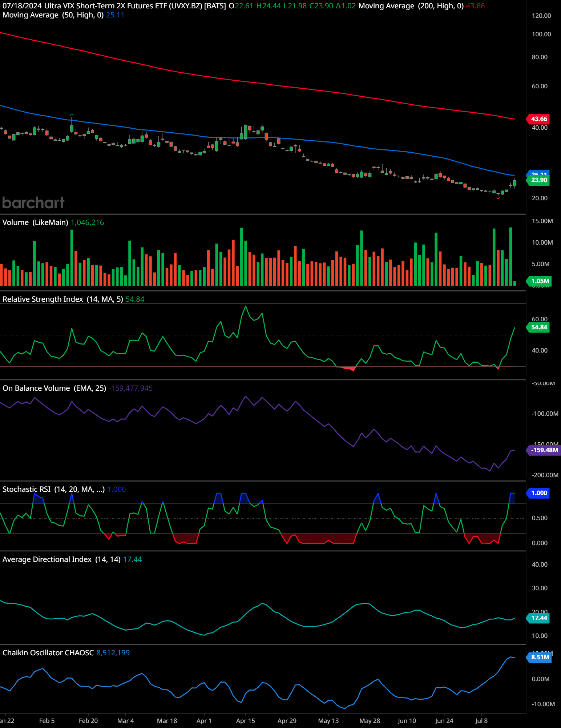Click the May 13 date label

pos(328,721)
